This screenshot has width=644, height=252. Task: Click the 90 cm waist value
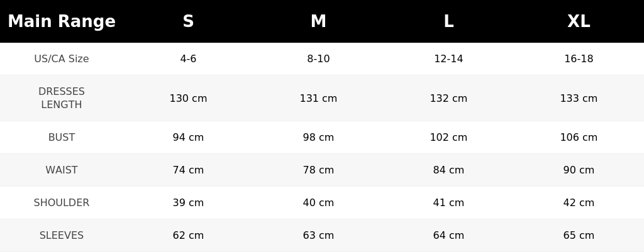pos(579,170)
